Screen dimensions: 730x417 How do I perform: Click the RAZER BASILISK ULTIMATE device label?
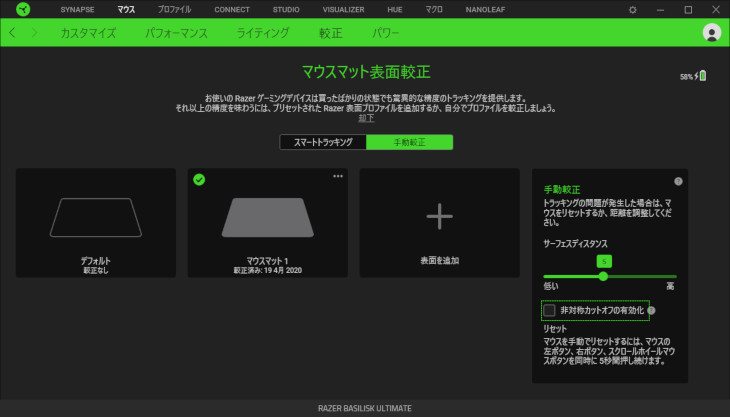click(x=365, y=408)
